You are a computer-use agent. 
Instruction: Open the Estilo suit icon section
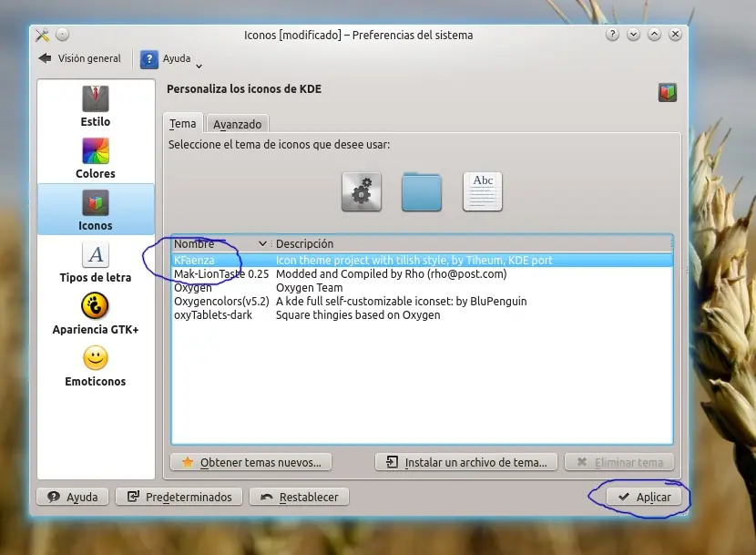coord(96,107)
